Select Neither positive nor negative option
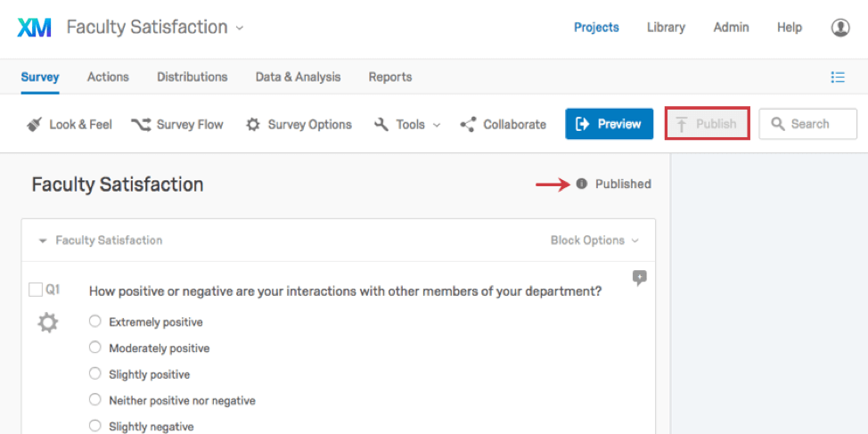868x434 pixels. [x=95, y=399]
